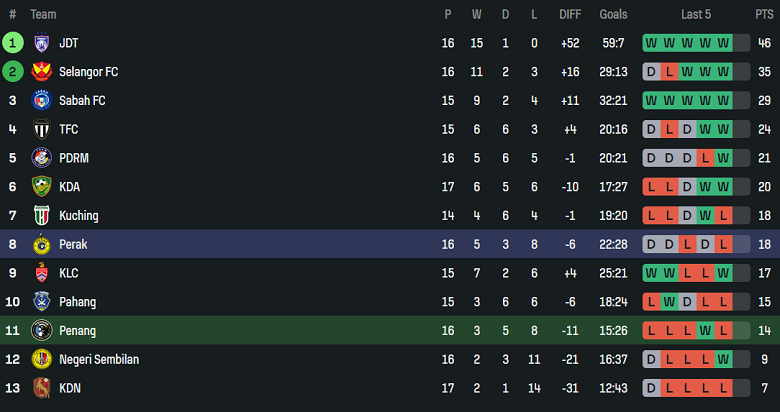
Task: Click Selangor FC's first draw result badge
Action: coord(651,72)
